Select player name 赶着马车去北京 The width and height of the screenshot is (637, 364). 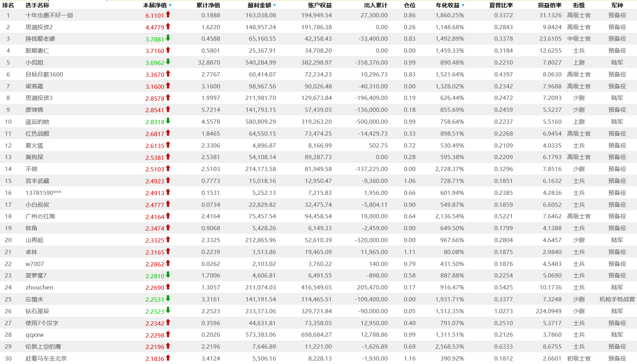[x=46, y=359]
